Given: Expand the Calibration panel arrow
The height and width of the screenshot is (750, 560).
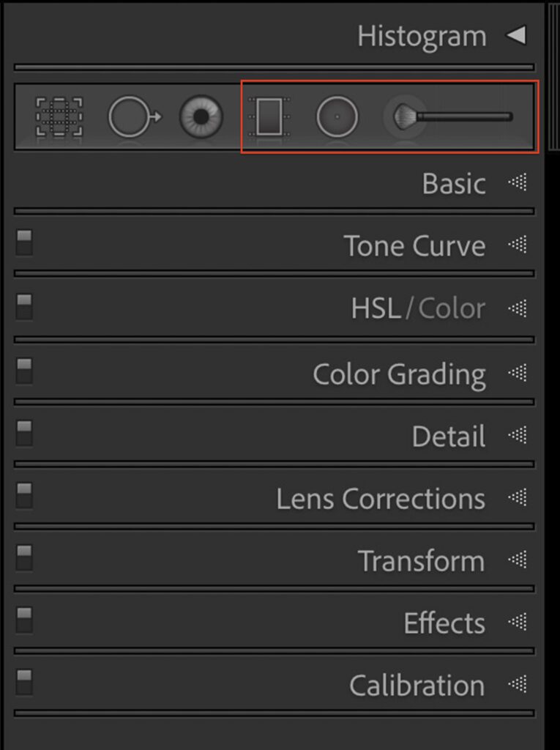Looking at the screenshot, I should (x=518, y=685).
